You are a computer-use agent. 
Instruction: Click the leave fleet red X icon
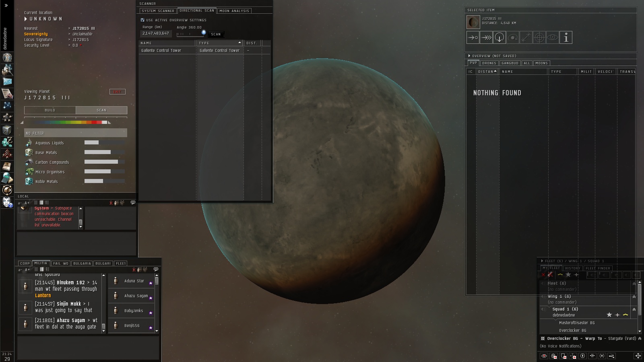(x=543, y=275)
